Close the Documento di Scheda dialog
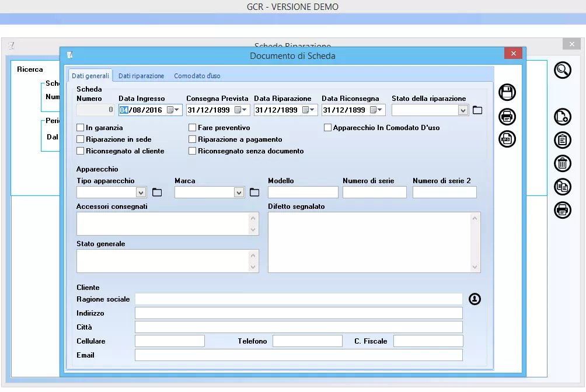 [x=513, y=54]
